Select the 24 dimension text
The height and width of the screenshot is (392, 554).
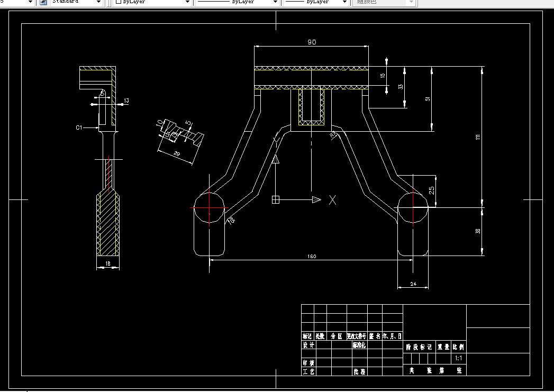coord(413,284)
